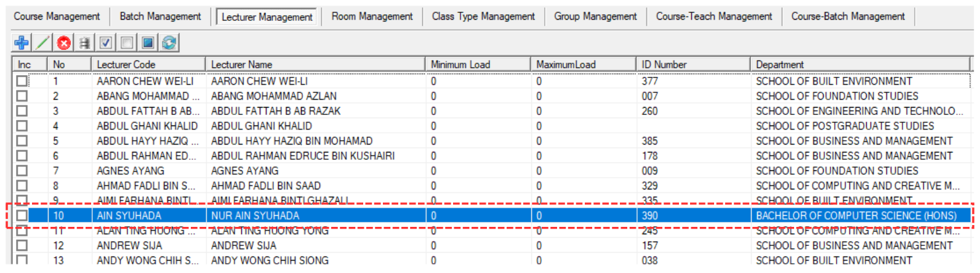Click the blue filled square toolbar icon
The image size is (980, 273).
[x=148, y=42]
